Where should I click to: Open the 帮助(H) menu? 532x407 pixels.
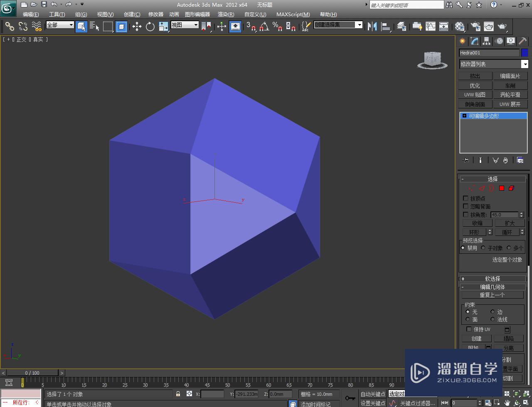[328, 14]
